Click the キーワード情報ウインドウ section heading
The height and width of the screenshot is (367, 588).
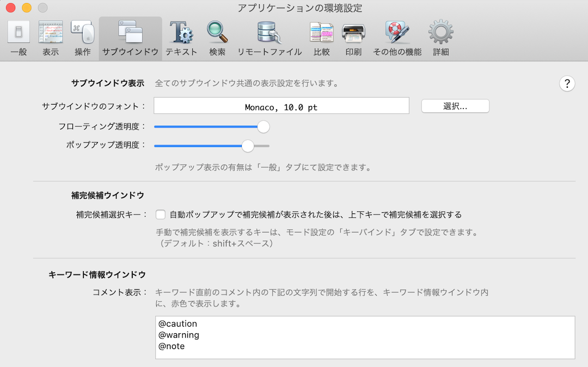click(97, 275)
